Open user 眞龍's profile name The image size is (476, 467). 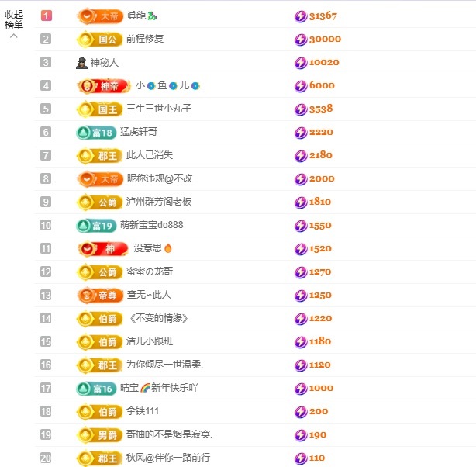click(x=142, y=16)
